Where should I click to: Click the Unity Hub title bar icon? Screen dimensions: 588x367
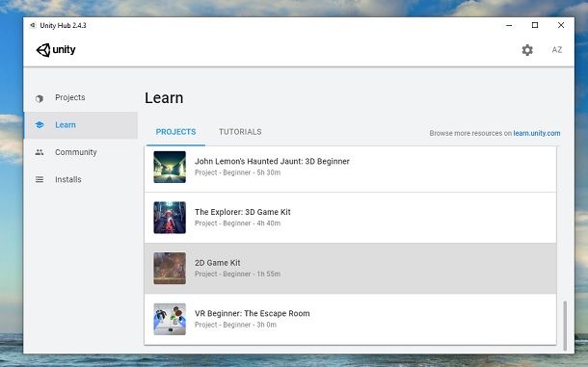tap(33, 25)
